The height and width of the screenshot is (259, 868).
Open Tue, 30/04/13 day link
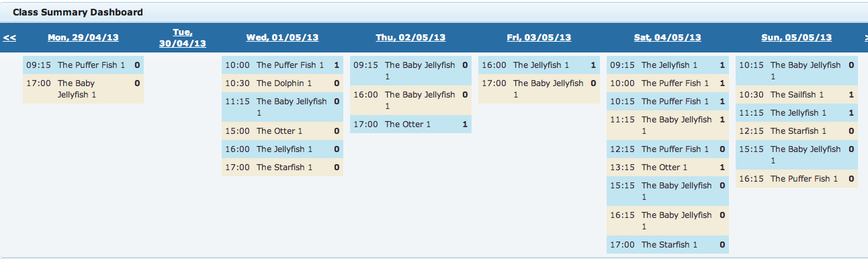point(183,38)
